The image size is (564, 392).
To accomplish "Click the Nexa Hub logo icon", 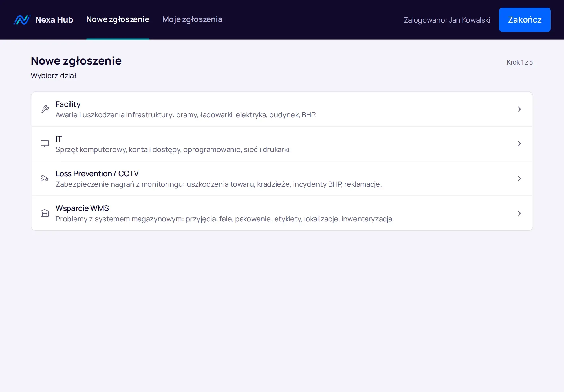I will coord(22,20).
